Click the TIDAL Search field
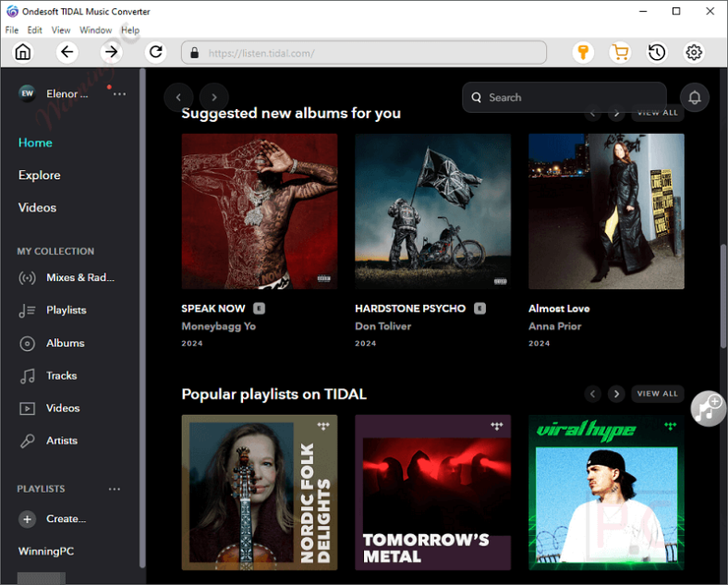The height and width of the screenshot is (585, 728). 564,98
